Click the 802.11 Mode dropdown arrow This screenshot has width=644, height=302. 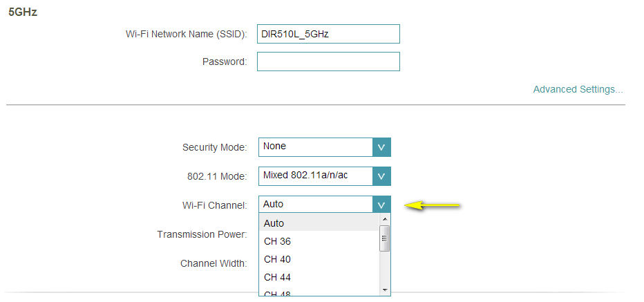pyautogui.click(x=381, y=176)
